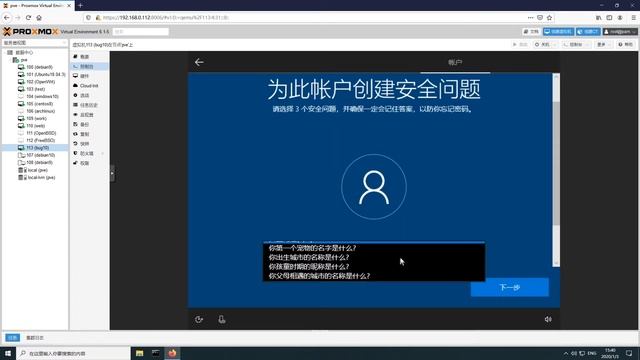Select the local-lvm (pve) storage
The image size is (640, 360).
(41, 178)
